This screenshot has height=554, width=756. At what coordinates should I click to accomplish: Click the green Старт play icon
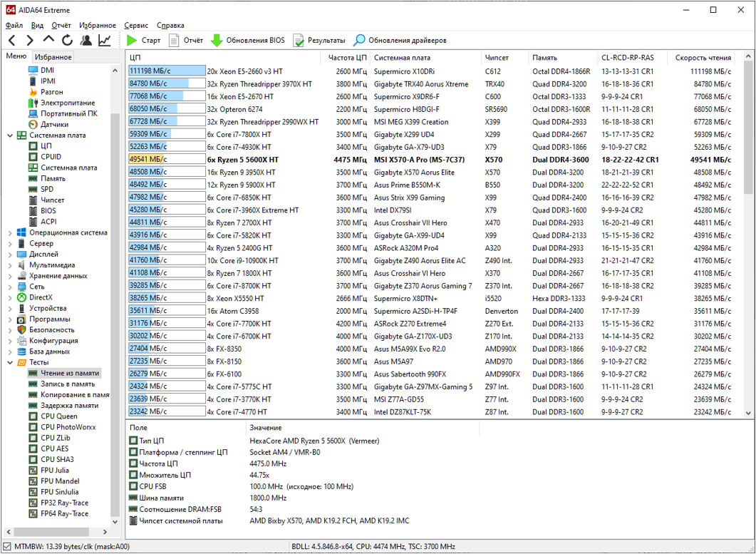(x=132, y=41)
